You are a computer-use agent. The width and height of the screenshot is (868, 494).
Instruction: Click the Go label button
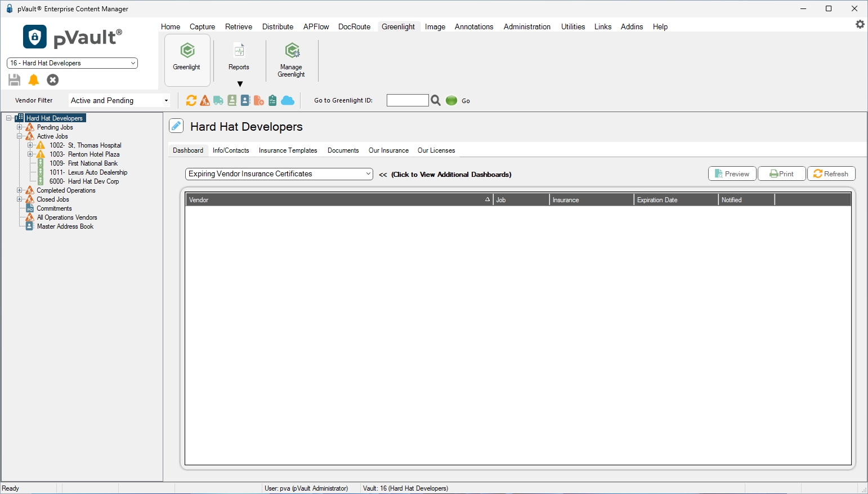[466, 101]
